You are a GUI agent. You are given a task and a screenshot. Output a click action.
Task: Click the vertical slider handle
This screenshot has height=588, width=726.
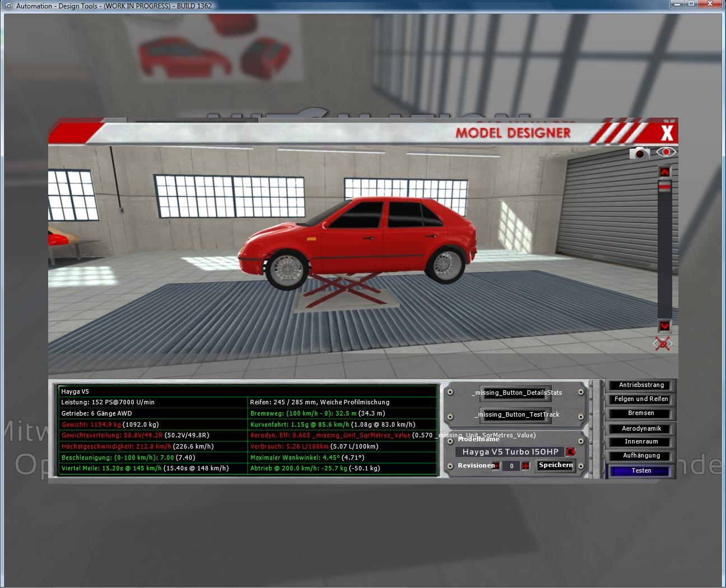pyautogui.click(x=664, y=188)
